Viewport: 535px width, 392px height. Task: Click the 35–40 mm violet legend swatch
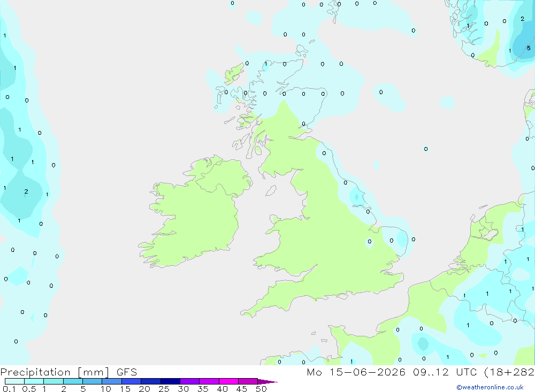coord(209,381)
